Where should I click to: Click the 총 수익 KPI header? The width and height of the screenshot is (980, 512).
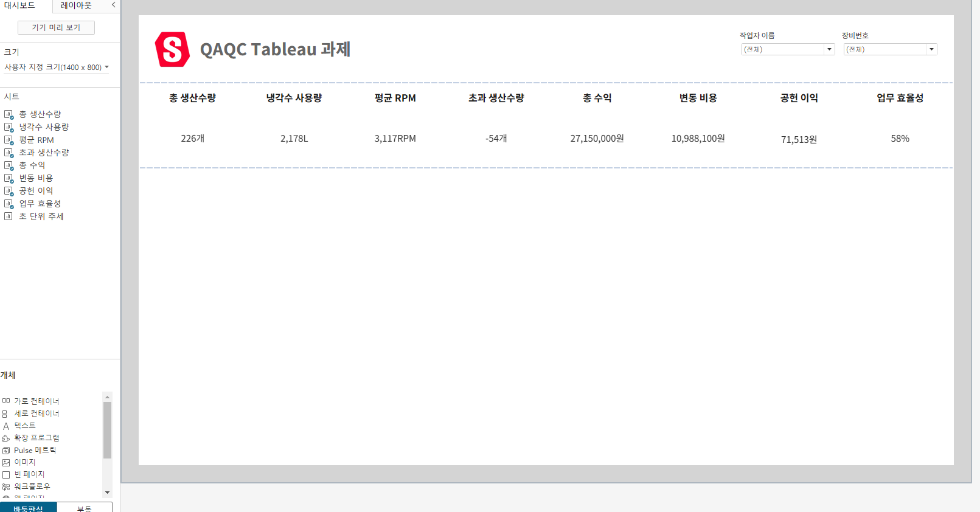(597, 98)
